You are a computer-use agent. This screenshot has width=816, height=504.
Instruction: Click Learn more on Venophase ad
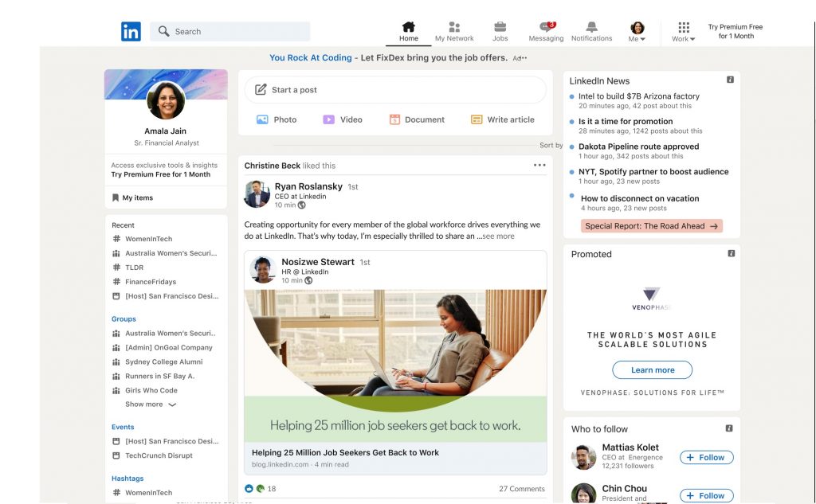tap(652, 370)
